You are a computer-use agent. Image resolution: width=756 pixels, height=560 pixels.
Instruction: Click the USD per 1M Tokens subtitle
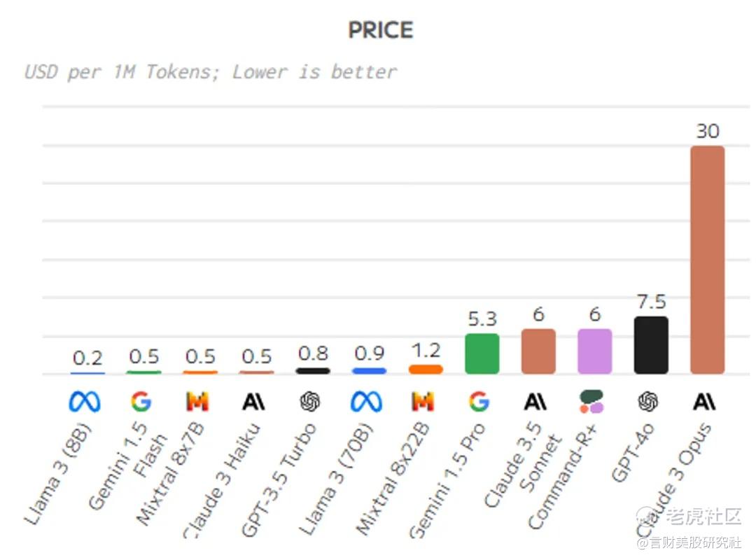(x=211, y=72)
